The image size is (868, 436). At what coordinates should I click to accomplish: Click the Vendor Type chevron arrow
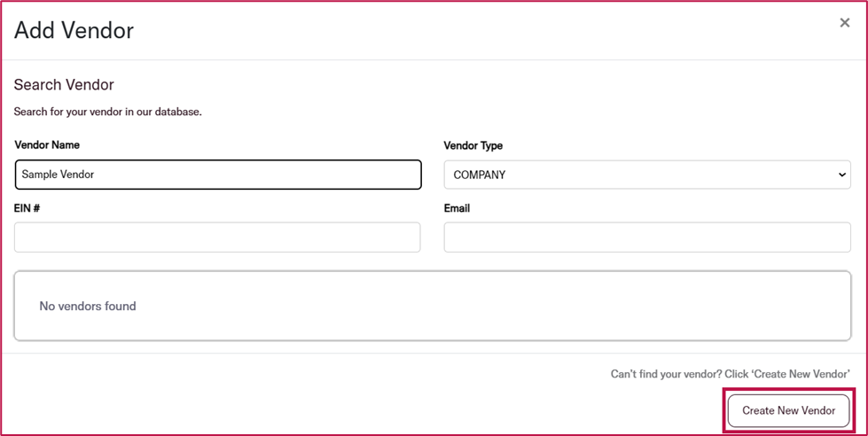[x=842, y=175]
